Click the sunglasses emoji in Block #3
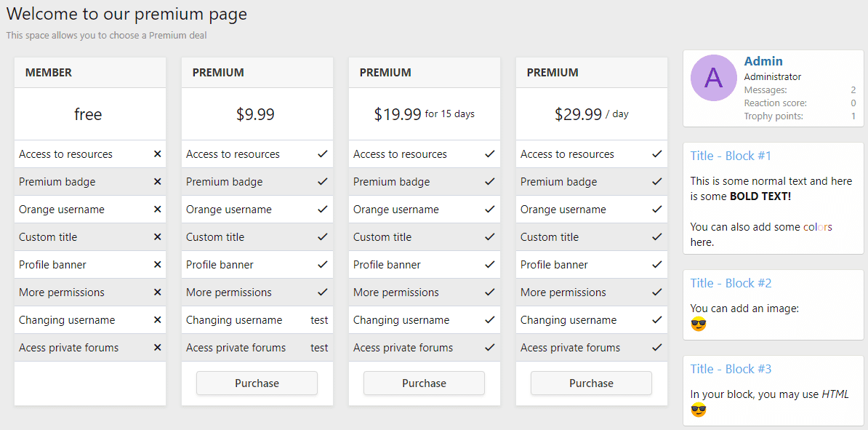Viewport: 868px width, 430px height. [697, 410]
